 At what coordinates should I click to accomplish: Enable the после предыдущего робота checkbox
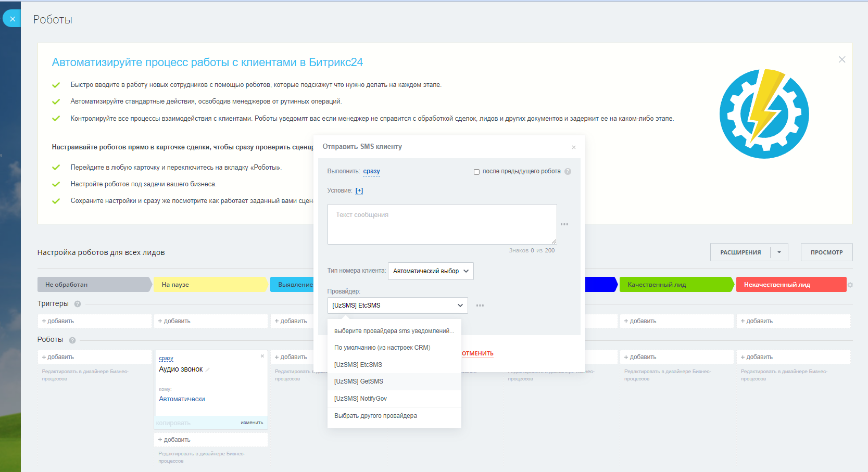(x=476, y=172)
